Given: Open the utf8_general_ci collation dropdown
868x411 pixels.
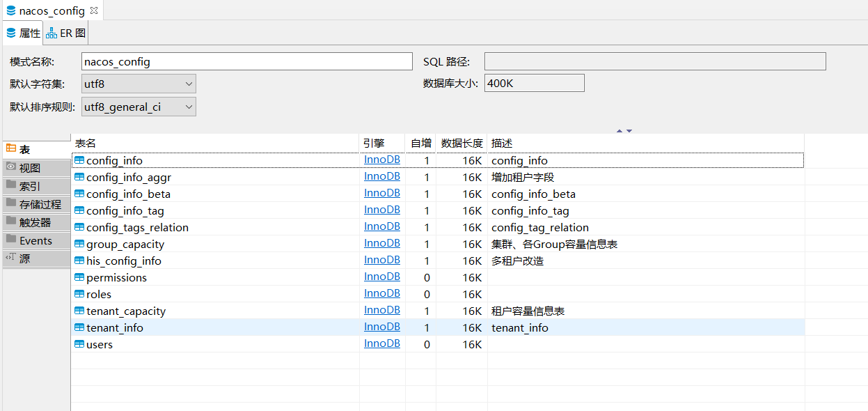Looking at the screenshot, I should click(x=189, y=107).
